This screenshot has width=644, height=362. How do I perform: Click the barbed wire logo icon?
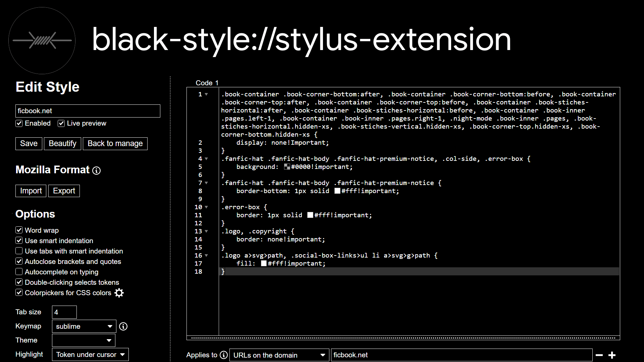point(42,41)
